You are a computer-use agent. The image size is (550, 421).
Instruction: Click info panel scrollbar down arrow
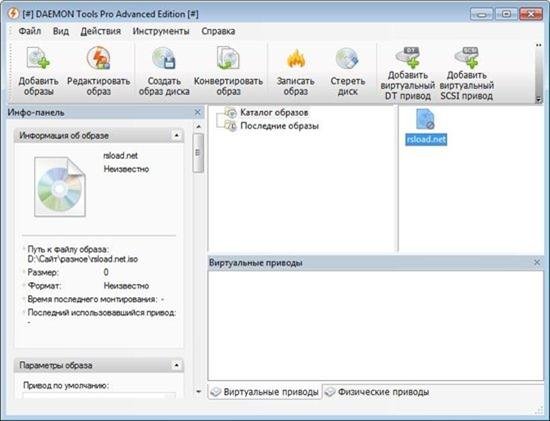tap(199, 391)
